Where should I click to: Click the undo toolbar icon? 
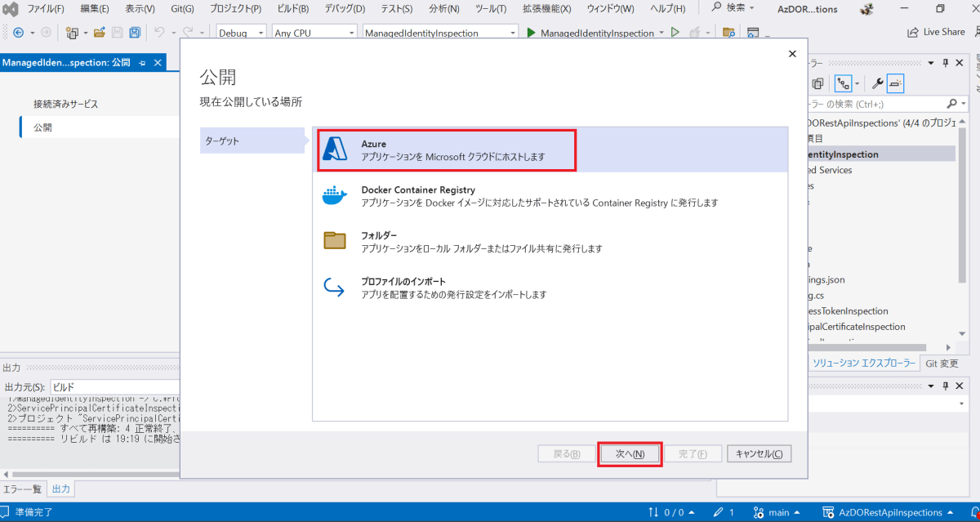pyautogui.click(x=160, y=33)
